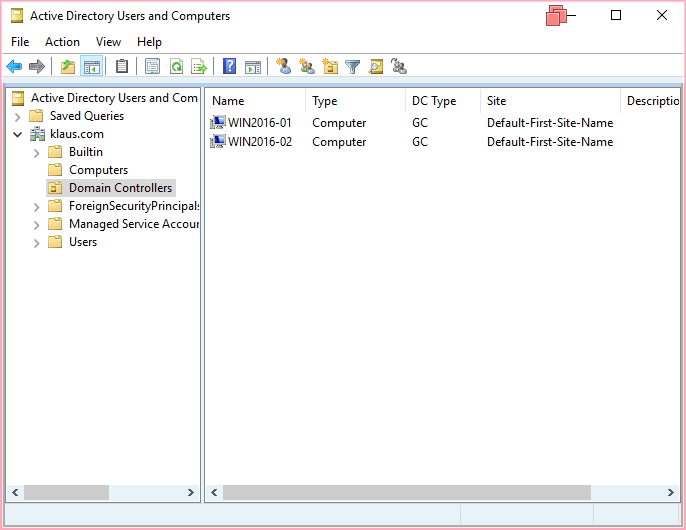This screenshot has width=686, height=530.
Task: Expand the Saved Queries tree node
Action: click(x=18, y=116)
